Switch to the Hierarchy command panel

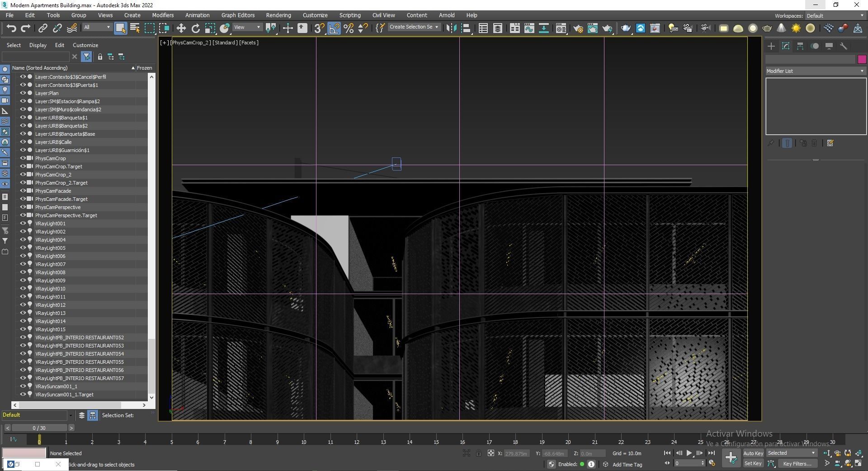[800, 46]
